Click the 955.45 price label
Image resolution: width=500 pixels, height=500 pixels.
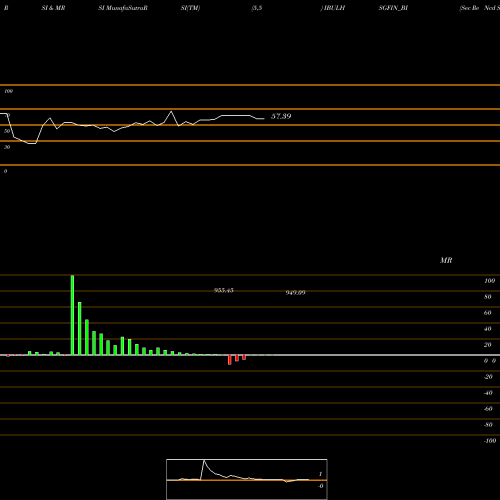pos(224,290)
